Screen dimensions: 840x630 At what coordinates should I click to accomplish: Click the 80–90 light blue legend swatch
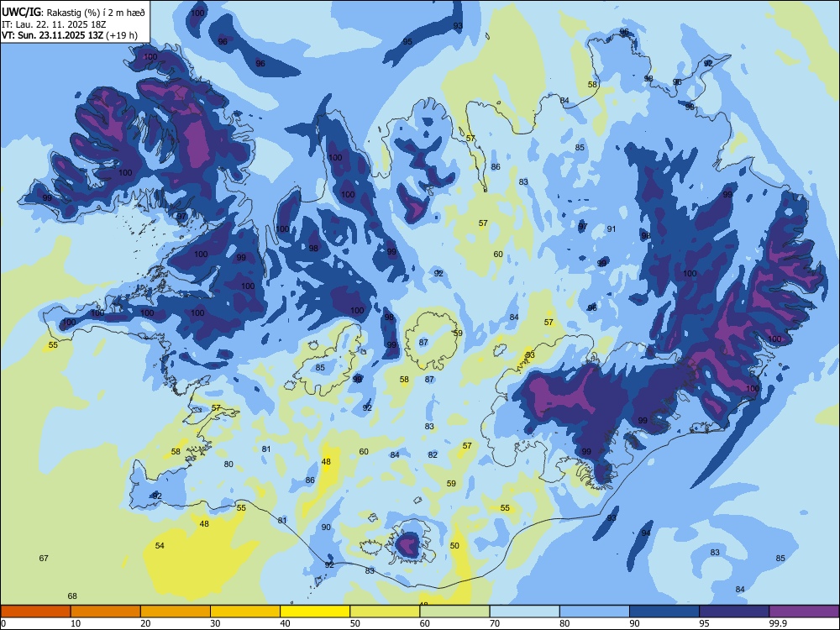click(x=595, y=612)
